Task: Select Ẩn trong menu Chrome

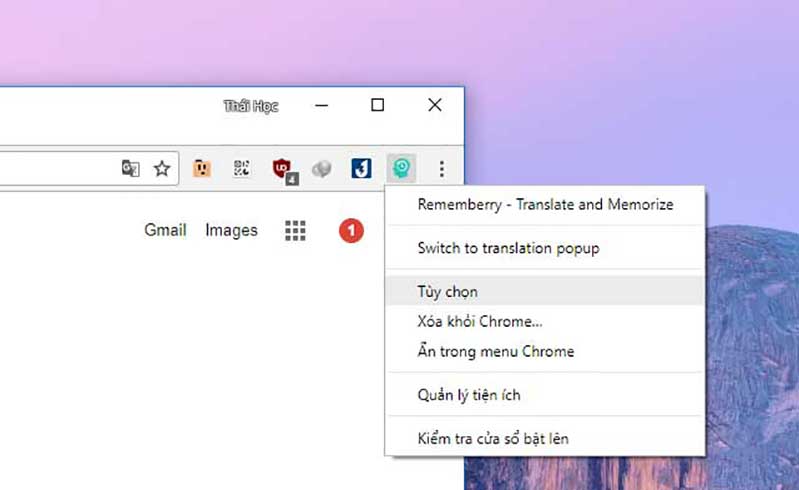Action: pyautogui.click(x=545, y=351)
